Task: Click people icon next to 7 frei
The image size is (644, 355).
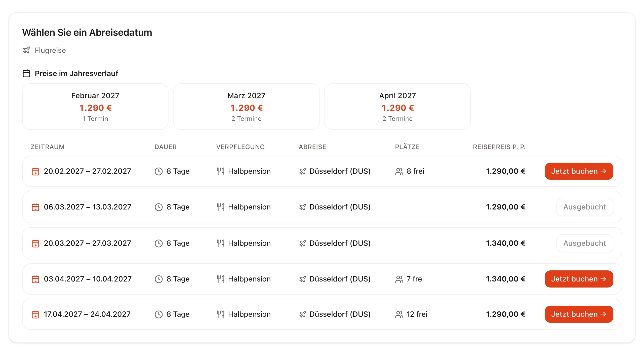Action: (399, 279)
